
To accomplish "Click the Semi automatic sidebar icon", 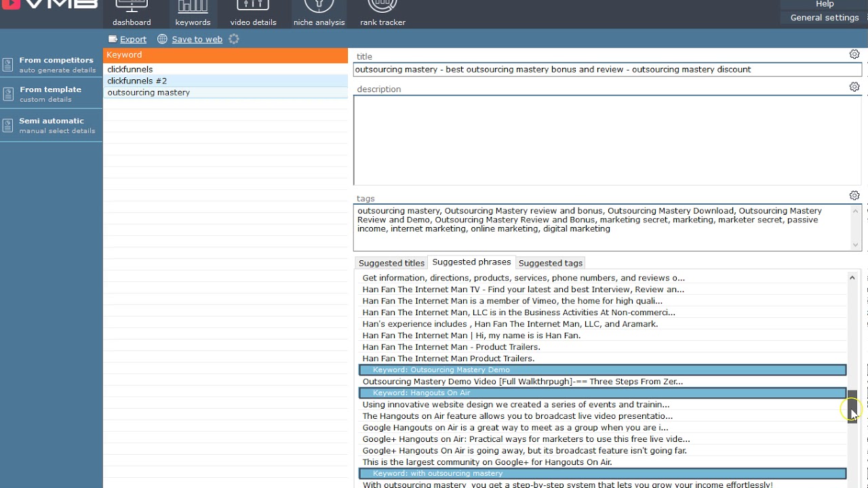I will (7, 125).
